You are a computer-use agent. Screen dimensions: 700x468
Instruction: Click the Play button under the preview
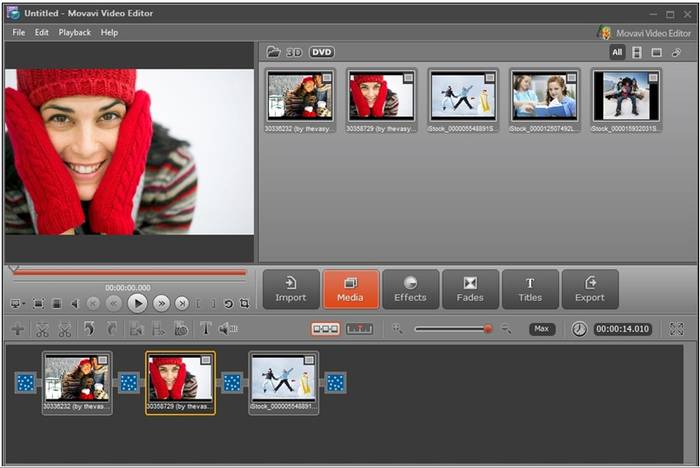click(138, 303)
